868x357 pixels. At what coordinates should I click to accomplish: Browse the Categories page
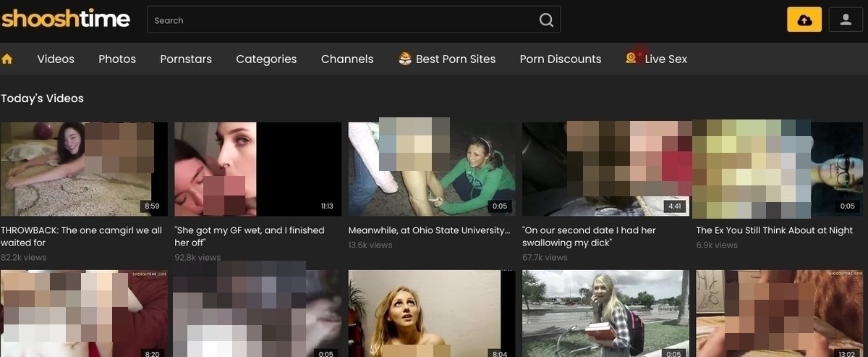[x=266, y=59]
